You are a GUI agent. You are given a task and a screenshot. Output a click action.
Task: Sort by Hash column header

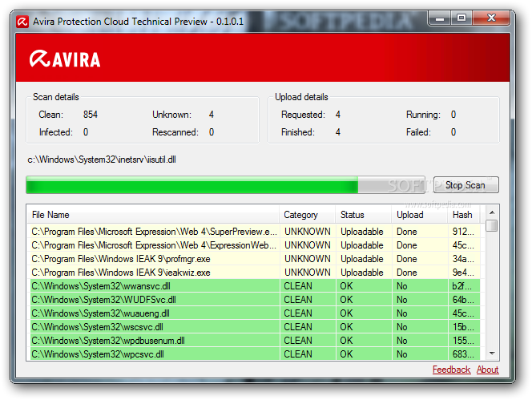click(464, 215)
